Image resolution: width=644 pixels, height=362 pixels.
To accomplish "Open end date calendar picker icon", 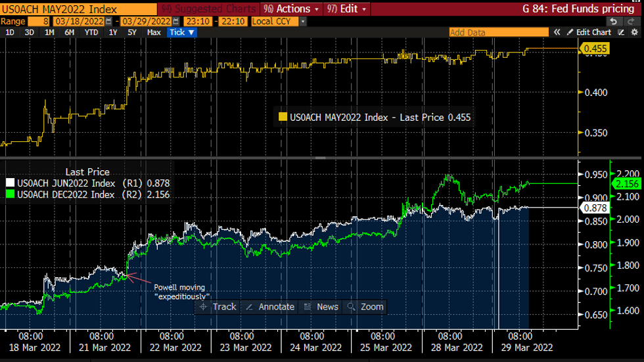I will pyautogui.click(x=176, y=22).
